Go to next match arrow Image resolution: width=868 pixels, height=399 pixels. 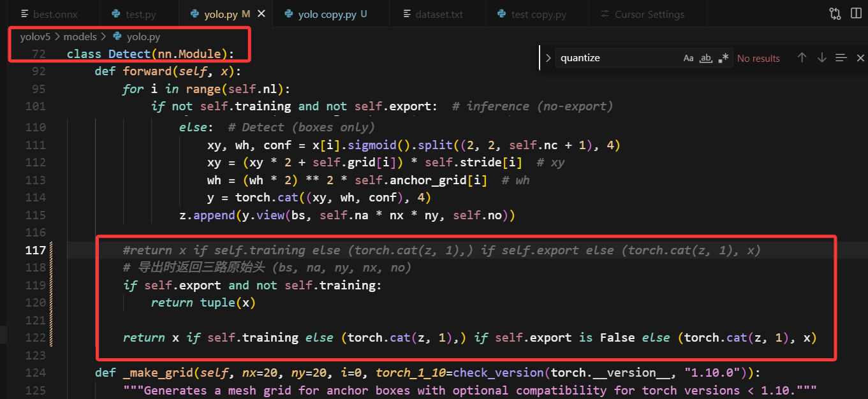821,58
